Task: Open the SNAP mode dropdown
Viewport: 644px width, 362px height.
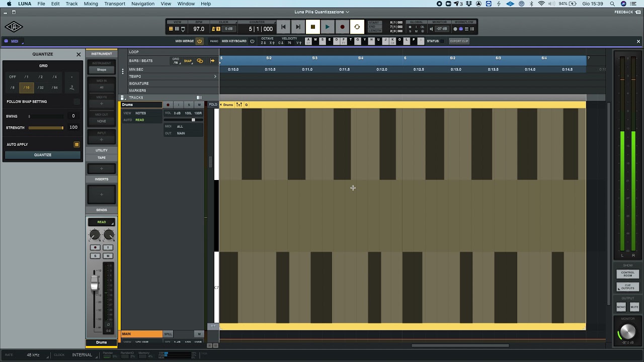Action: click(x=188, y=61)
